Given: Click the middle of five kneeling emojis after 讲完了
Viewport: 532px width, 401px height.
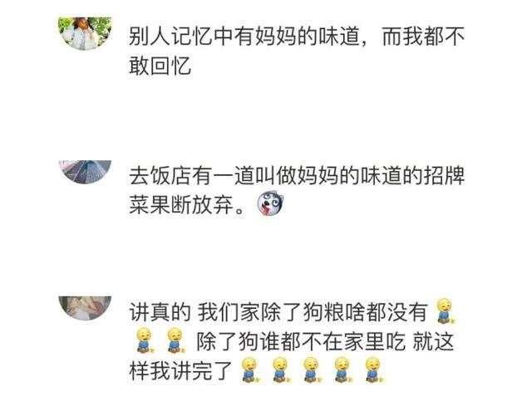Looking at the screenshot, I should [x=311, y=370].
